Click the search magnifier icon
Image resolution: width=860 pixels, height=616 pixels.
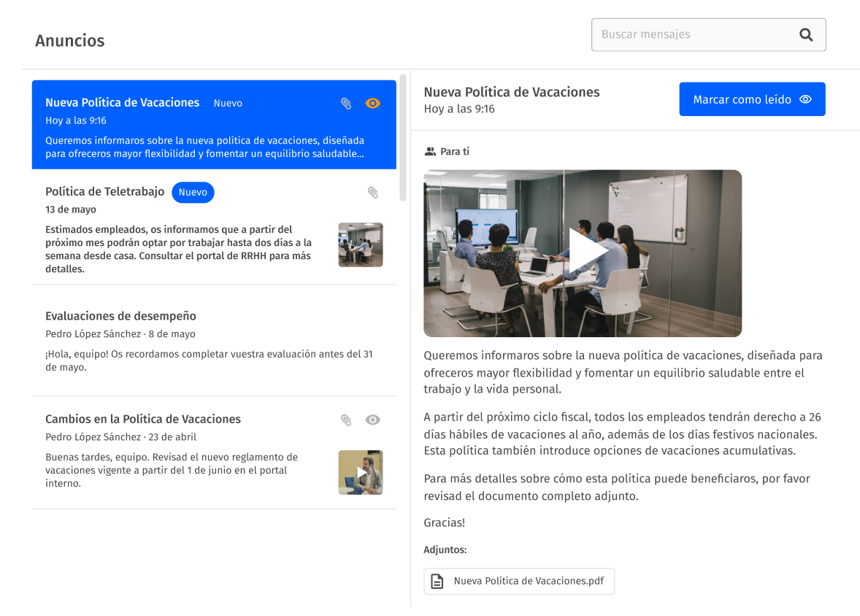[x=806, y=35]
